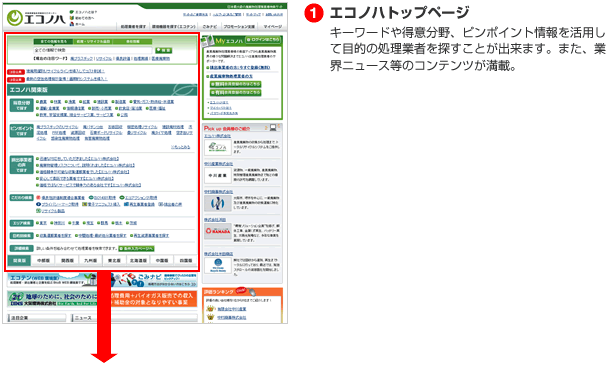The height and width of the screenshot is (367, 610).
Task: Click the monitor icon in the Pick up header
Action: pos(273,127)
